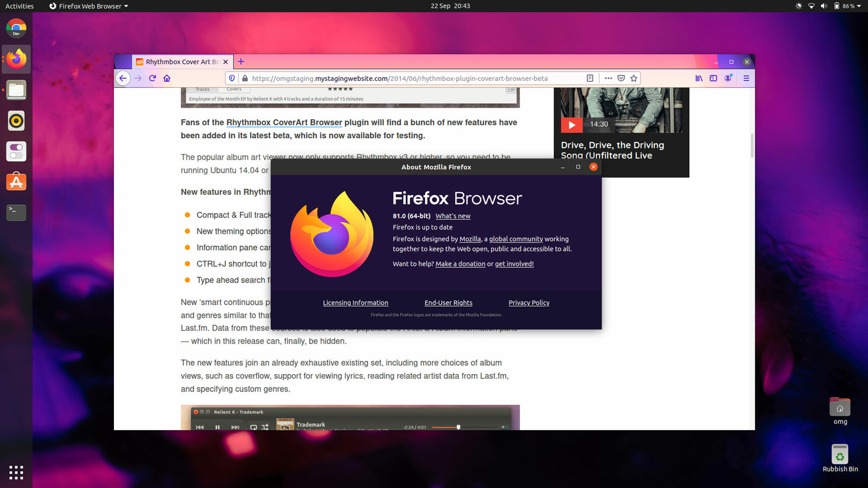Open Files from the dock
Screen dimensions: 868x488
pos(16,90)
